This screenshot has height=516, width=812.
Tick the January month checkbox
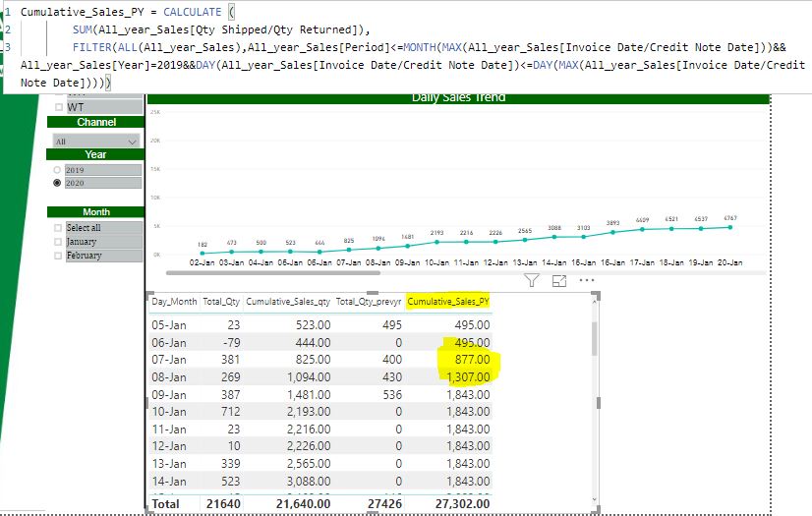click(58, 241)
